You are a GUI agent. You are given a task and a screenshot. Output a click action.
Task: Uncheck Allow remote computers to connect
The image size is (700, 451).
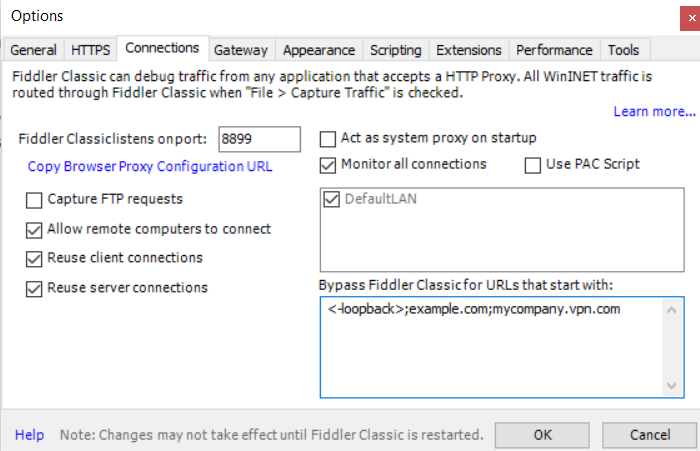35,229
